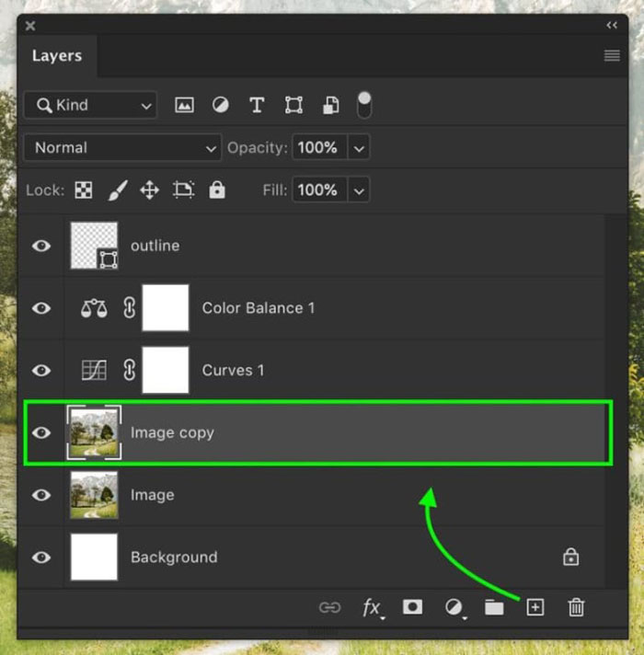
Task: Lock all with the padlock icon
Action: click(x=217, y=190)
